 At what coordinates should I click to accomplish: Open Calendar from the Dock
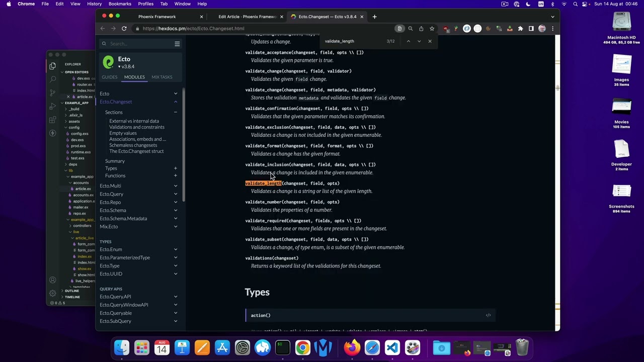tap(162, 347)
